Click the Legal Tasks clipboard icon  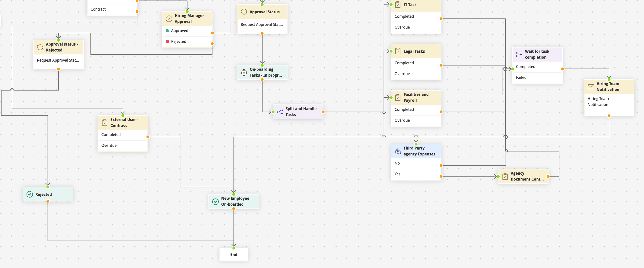[398, 51]
